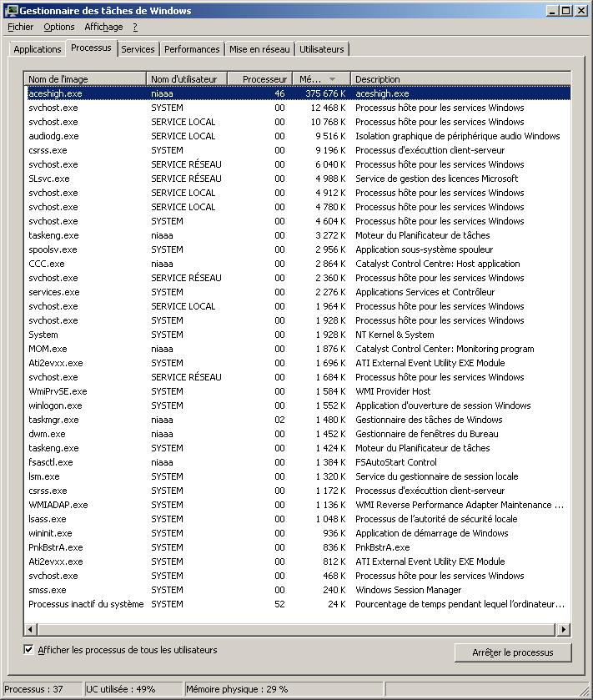Click 'WMI Provider Host' description
This screenshot has height=700, width=593.
click(x=393, y=391)
